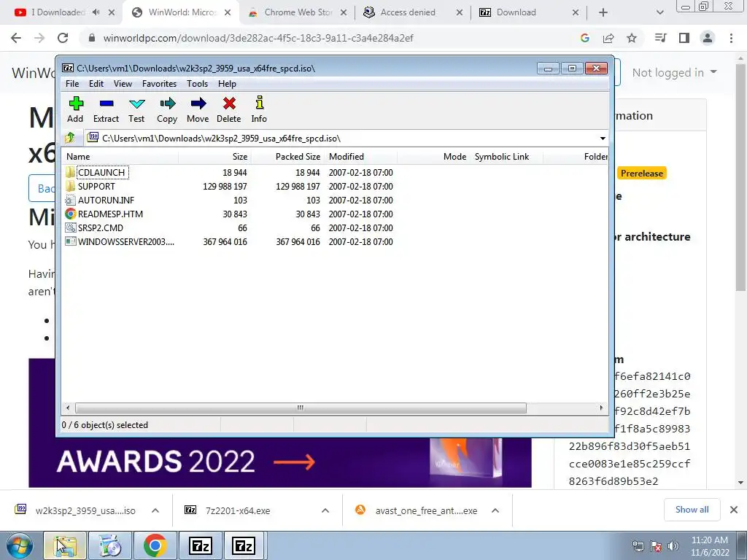Screen dimensions: 747x560
Task: Expand the Not logged in dropdown
Action: click(x=674, y=72)
